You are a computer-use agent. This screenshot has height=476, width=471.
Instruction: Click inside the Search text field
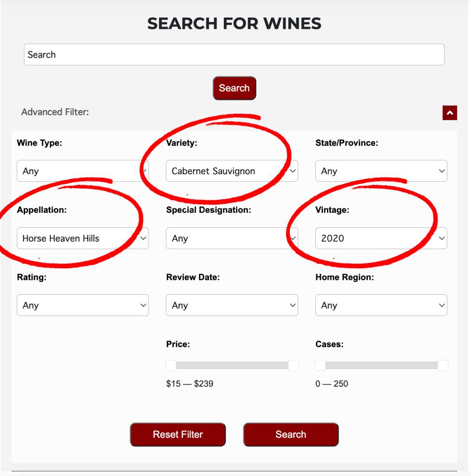coord(234,54)
